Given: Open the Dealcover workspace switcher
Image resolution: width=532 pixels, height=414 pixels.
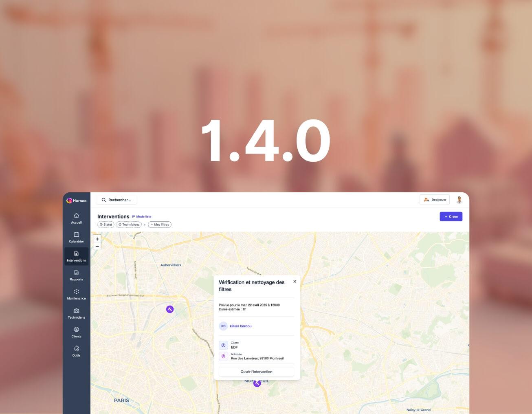Looking at the screenshot, I should [x=434, y=200].
